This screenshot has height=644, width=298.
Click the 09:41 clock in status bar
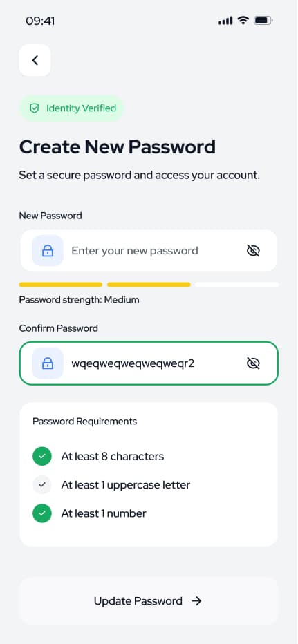click(40, 21)
